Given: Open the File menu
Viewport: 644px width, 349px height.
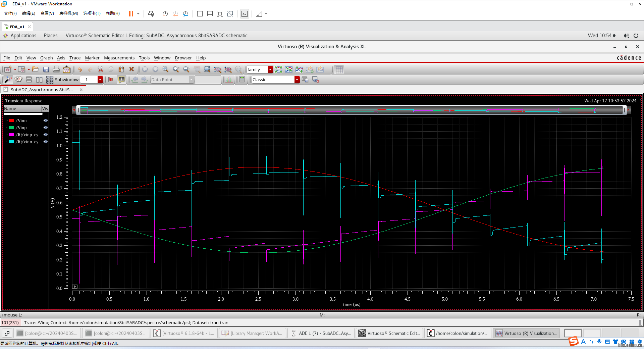Looking at the screenshot, I should [x=7, y=58].
